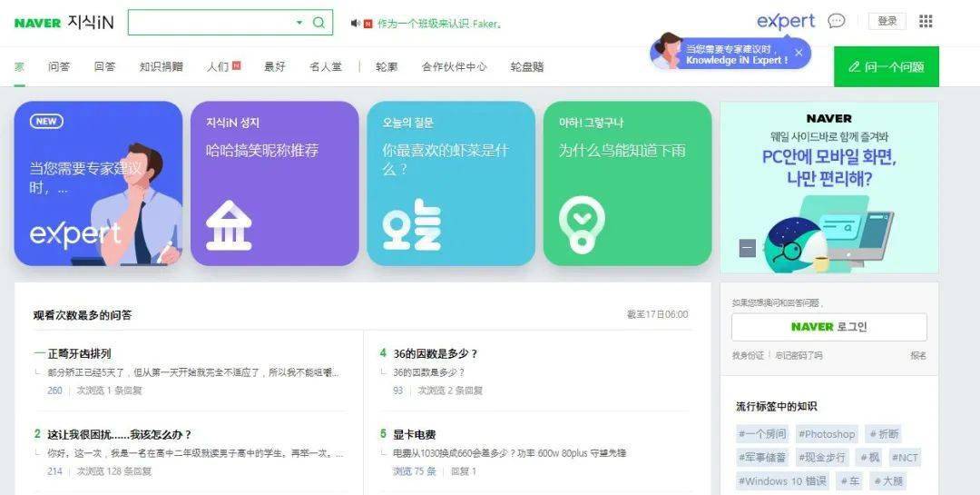
Task: Open the purple 지식iN 성지 card
Action: pos(275,183)
